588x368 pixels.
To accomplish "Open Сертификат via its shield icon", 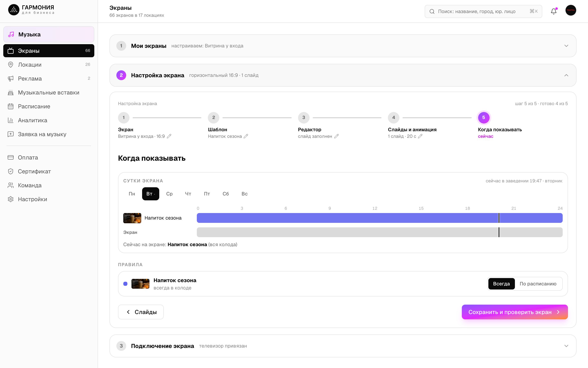I will [x=11, y=171].
